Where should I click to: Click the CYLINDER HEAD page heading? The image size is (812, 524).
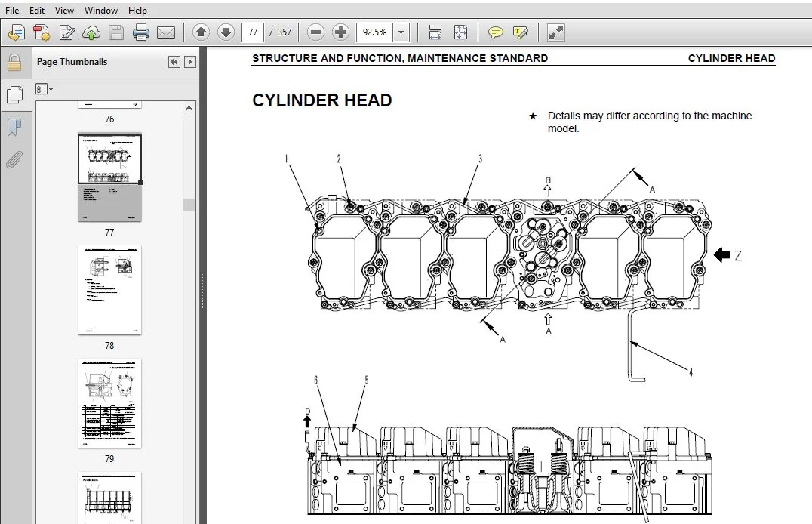(322, 100)
